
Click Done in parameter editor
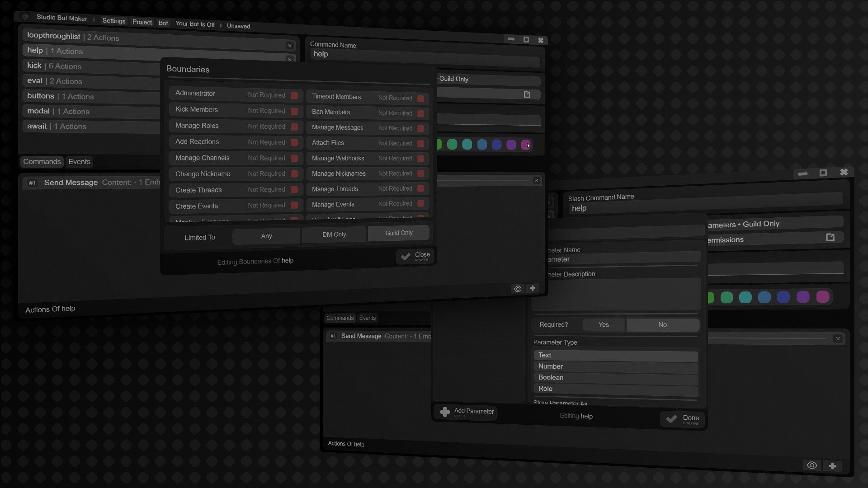[683, 419]
